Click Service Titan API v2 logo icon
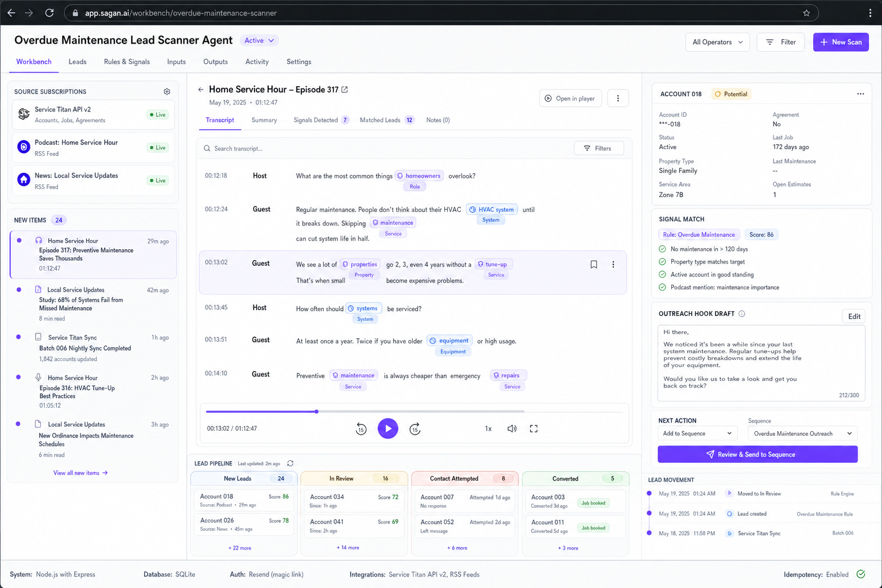 coord(24,114)
